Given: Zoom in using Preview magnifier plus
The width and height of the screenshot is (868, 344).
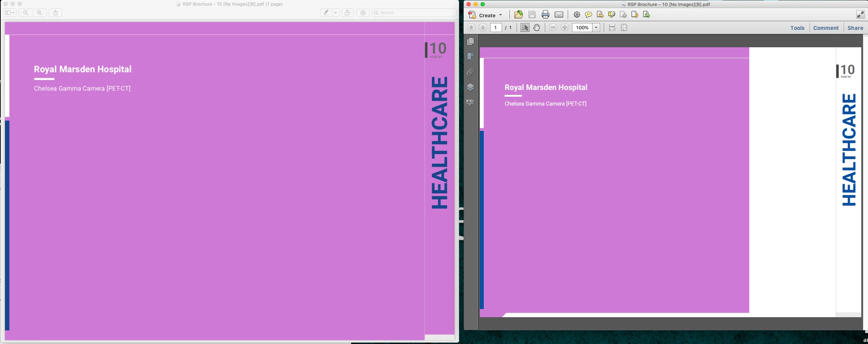Looking at the screenshot, I should 40,13.
